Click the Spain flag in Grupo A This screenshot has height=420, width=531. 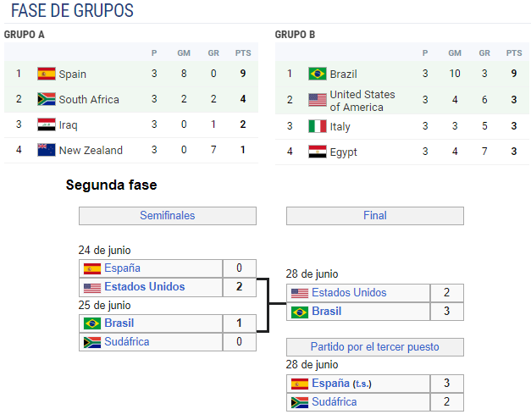click(x=47, y=74)
